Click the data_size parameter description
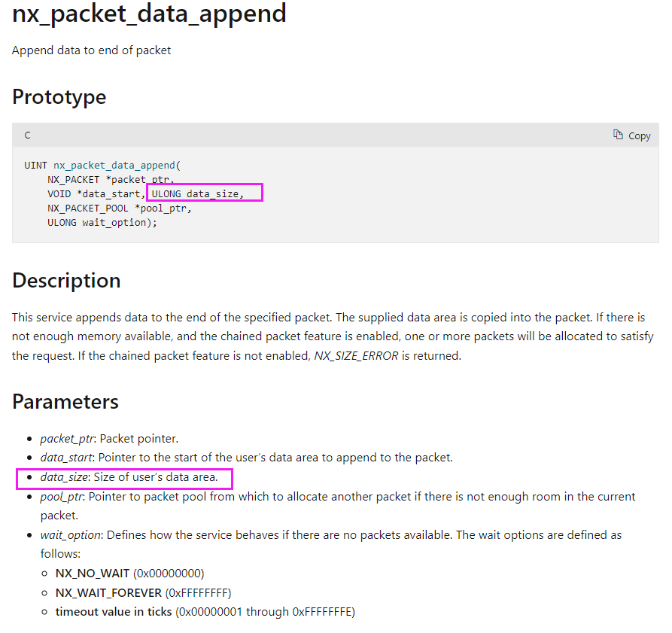This screenshot has width=672, height=633. (x=129, y=477)
